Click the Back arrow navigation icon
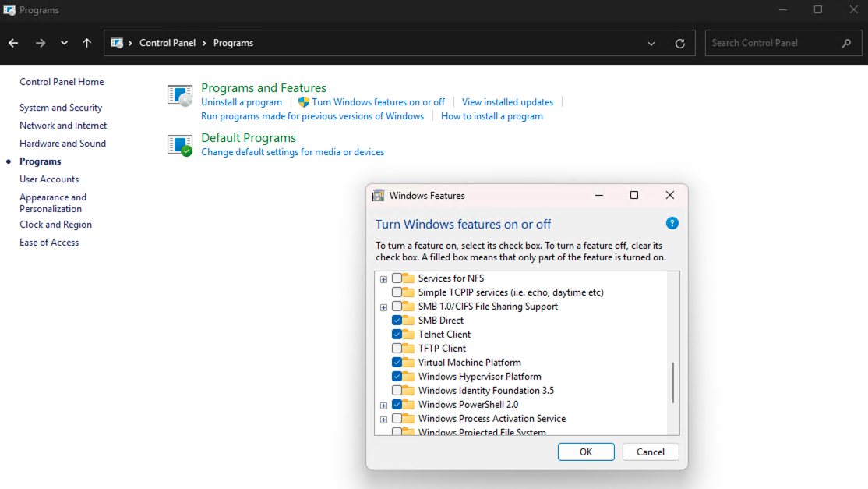 coord(13,43)
